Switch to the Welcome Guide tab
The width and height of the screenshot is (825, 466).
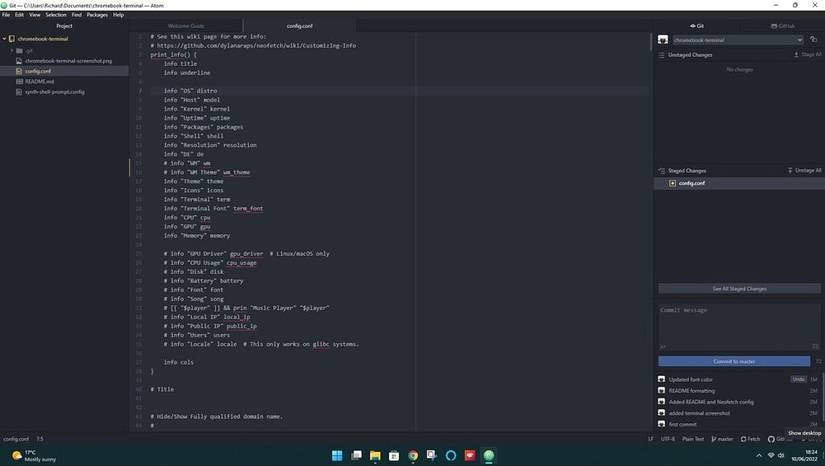tap(186, 26)
